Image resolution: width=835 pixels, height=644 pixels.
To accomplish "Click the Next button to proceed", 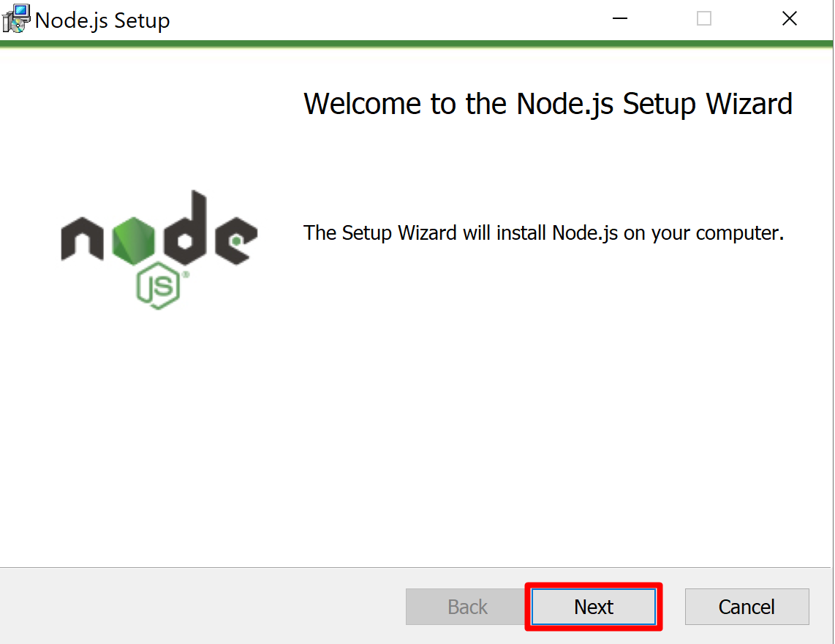I will pos(593,607).
